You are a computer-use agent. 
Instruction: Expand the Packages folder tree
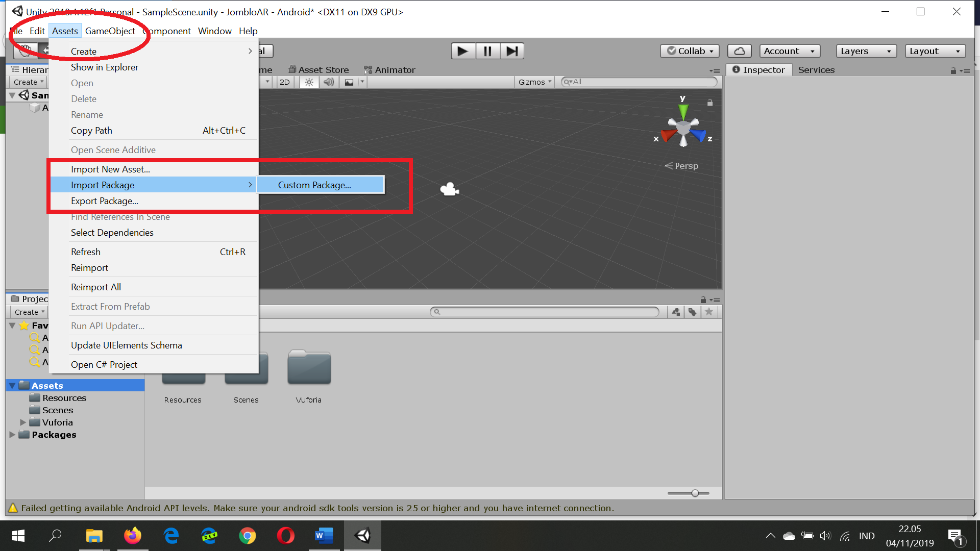point(12,435)
